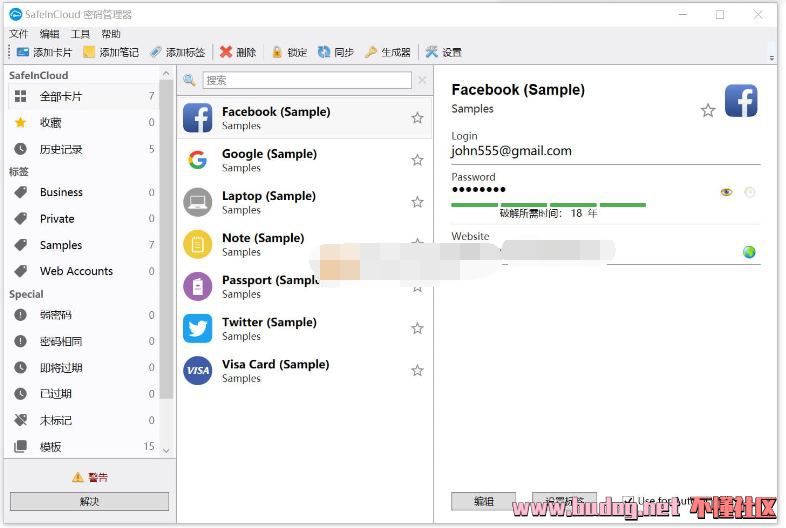
Task: Click the Add Label (添加标签) toolbar button
Action: click(x=177, y=52)
